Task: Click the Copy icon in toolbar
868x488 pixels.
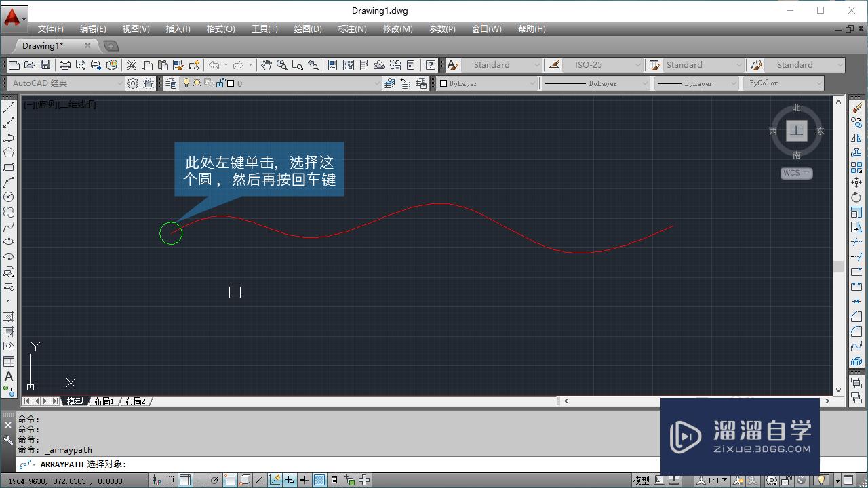Action: point(147,65)
